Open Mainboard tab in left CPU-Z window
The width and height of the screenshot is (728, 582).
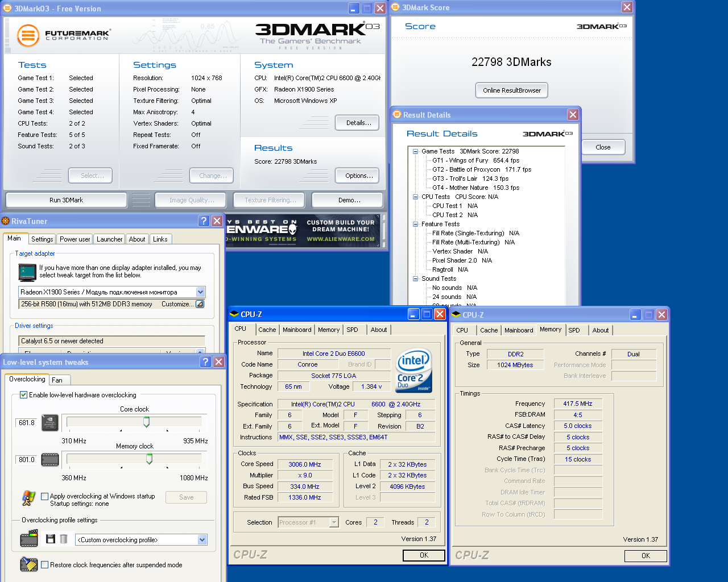click(x=297, y=330)
